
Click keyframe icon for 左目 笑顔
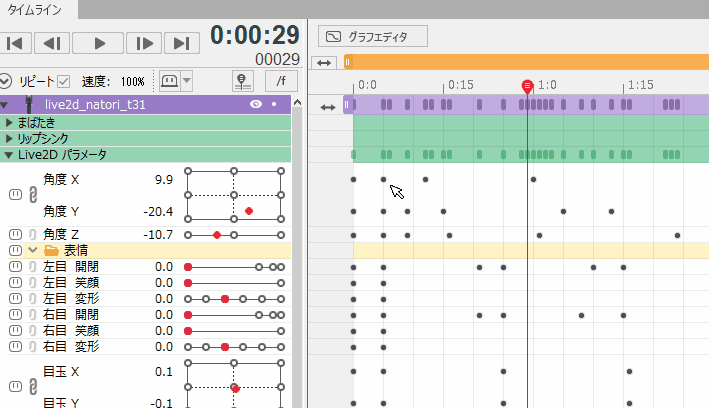15,283
